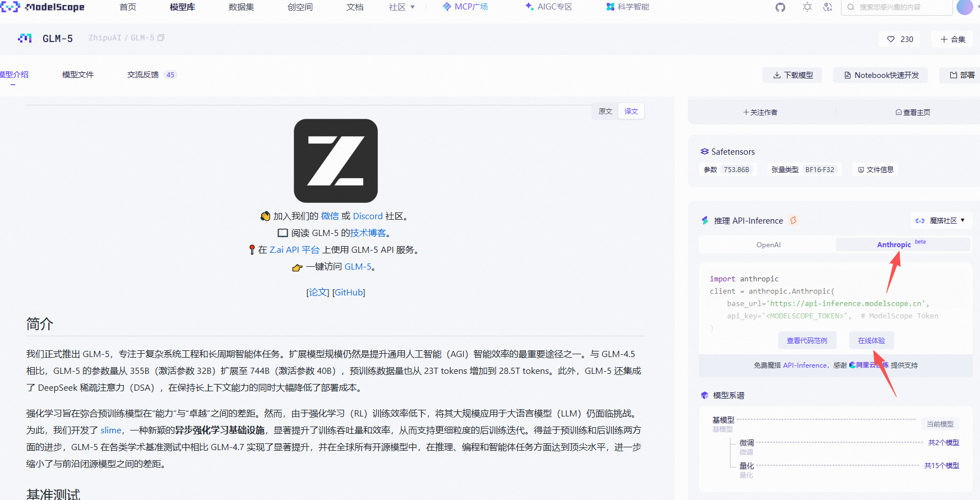Select the 模型介绍 tab
This screenshot has width=980, height=500.
click(14, 75)
